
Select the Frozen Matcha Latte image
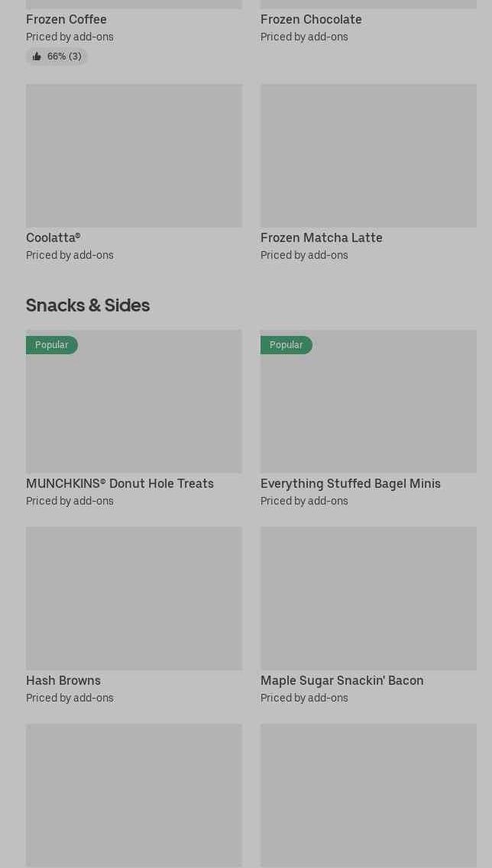tap(368, 155)
